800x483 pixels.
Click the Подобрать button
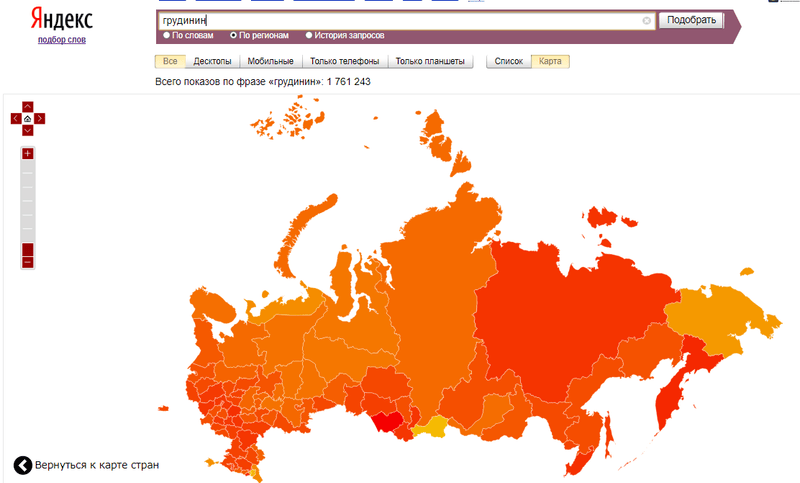point(691,20)
